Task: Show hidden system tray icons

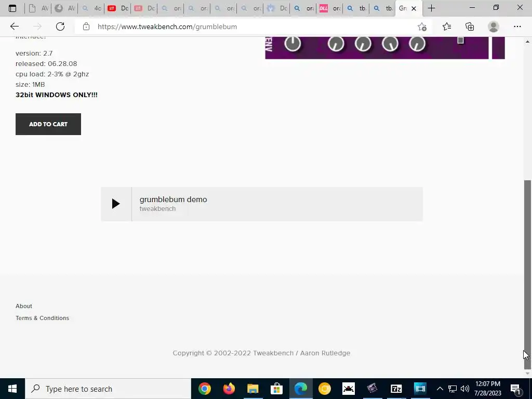Action: pyautogui.click(x=440, y=389)
